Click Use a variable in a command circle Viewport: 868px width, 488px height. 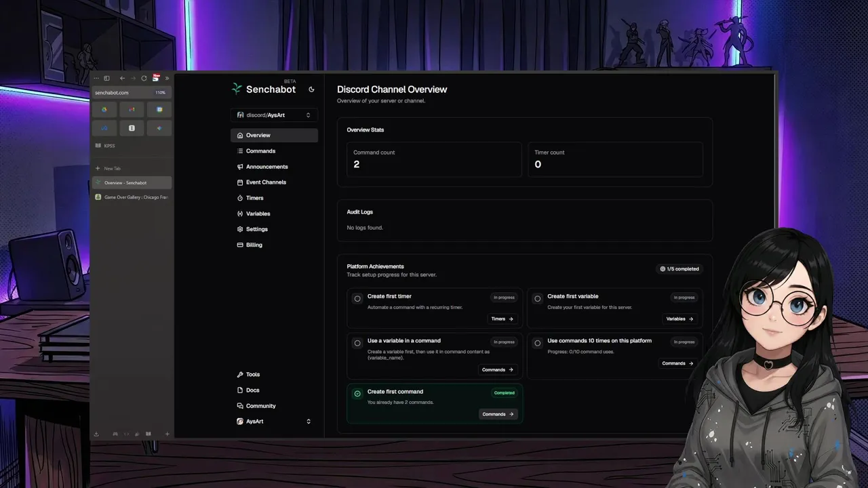click(357, 343)
